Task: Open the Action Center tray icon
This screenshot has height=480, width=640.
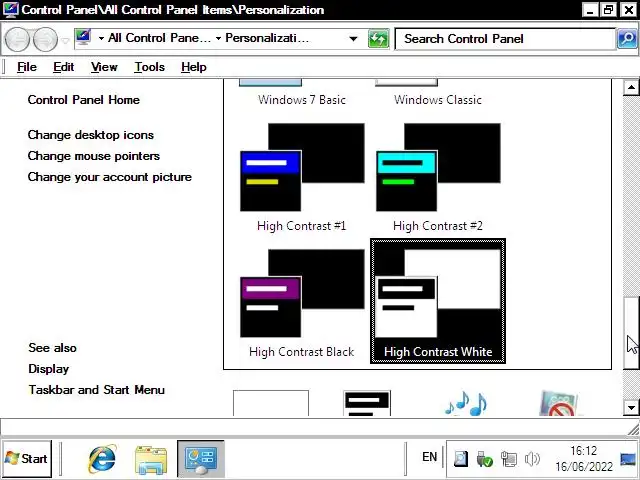Action: pyautogui.click(x=461, y=459)
